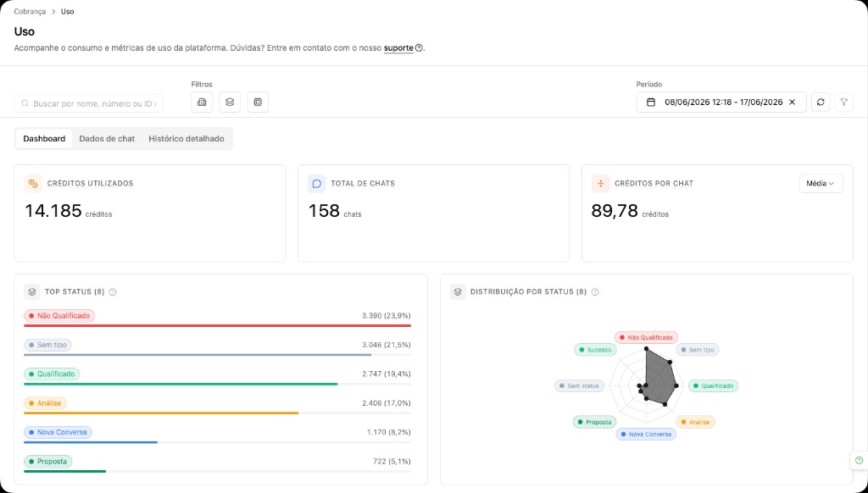The width and height of the screenshot is (868, 493).
Task: Click the chip processor filter icon
Action: (x=258, y=102)
